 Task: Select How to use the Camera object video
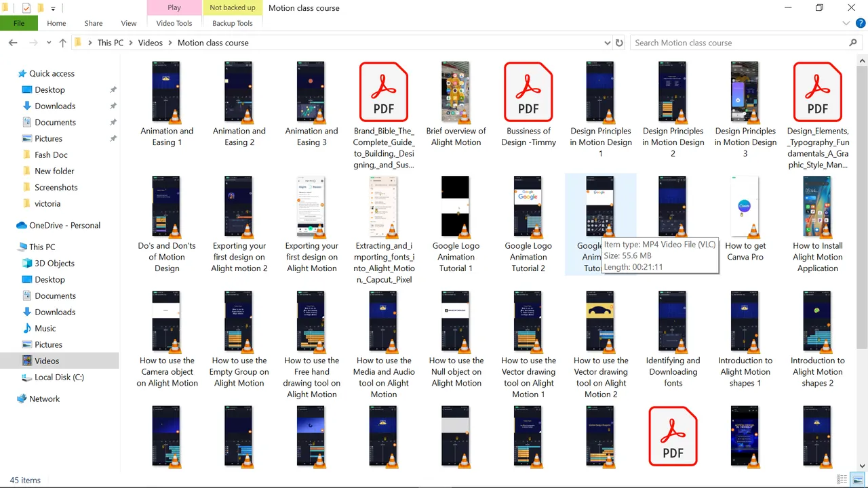click(167, 339)
